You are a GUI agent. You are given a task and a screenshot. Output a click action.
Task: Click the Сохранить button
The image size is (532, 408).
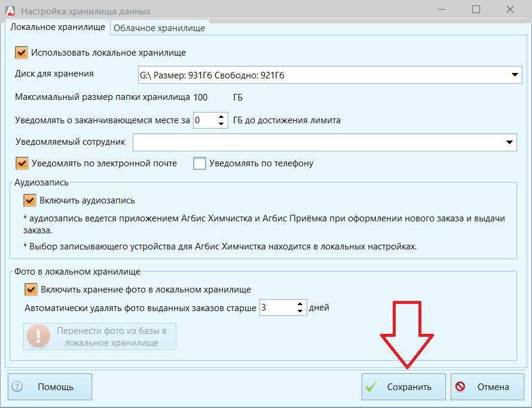pos(403,386)
